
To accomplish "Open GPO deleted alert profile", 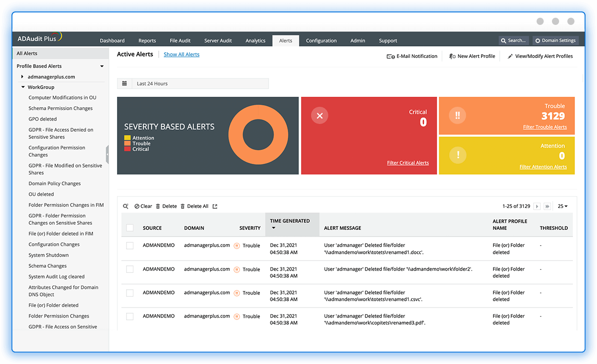I will (43, 119).
